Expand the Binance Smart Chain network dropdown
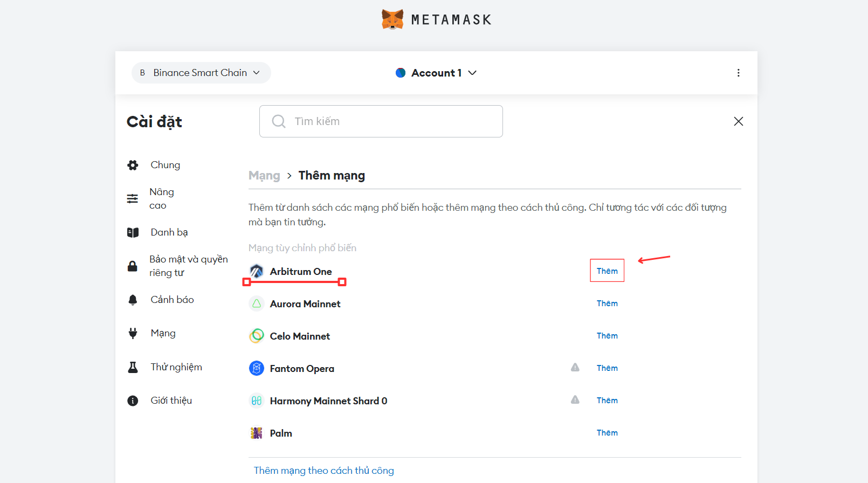Image resolution: width=868 pixels, height=483 pixels. (201, 73)
